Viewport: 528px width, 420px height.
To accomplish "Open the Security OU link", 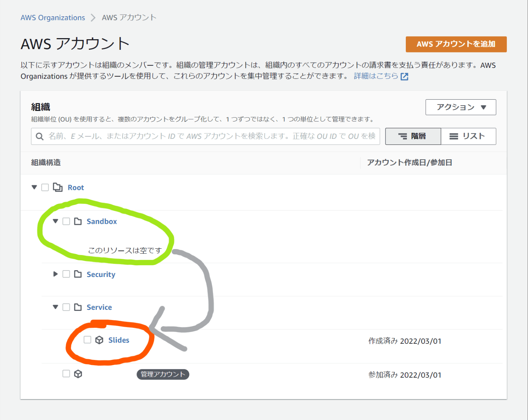I will point(101,274).
